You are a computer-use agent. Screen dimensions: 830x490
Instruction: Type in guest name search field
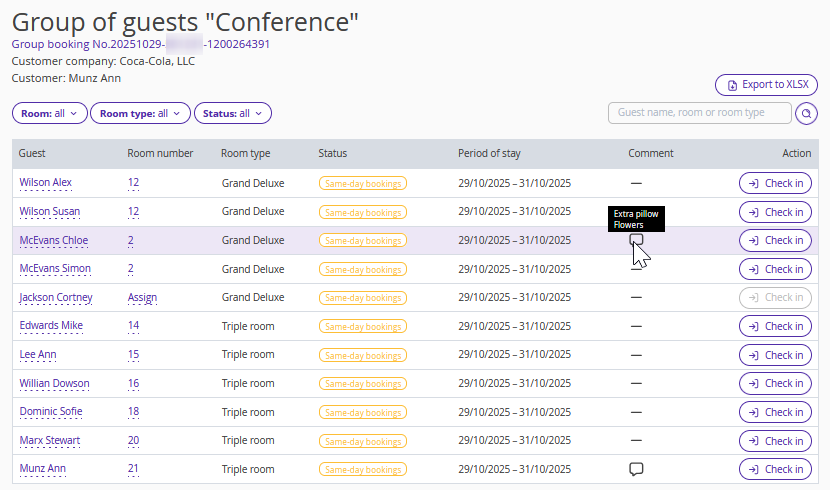click(699, 114)
